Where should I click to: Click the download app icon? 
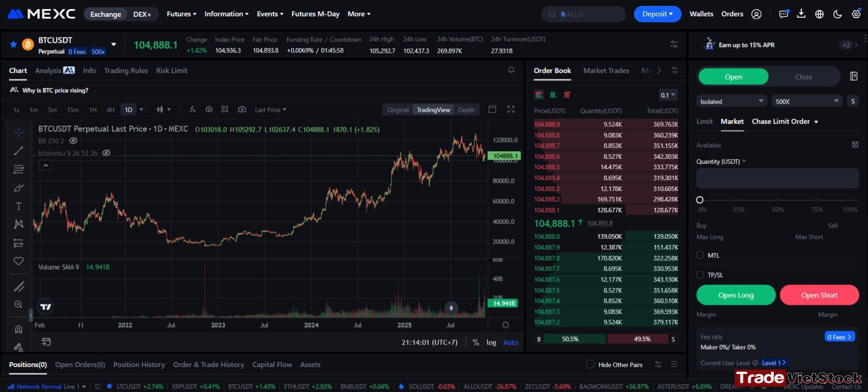tap(801, 14)
